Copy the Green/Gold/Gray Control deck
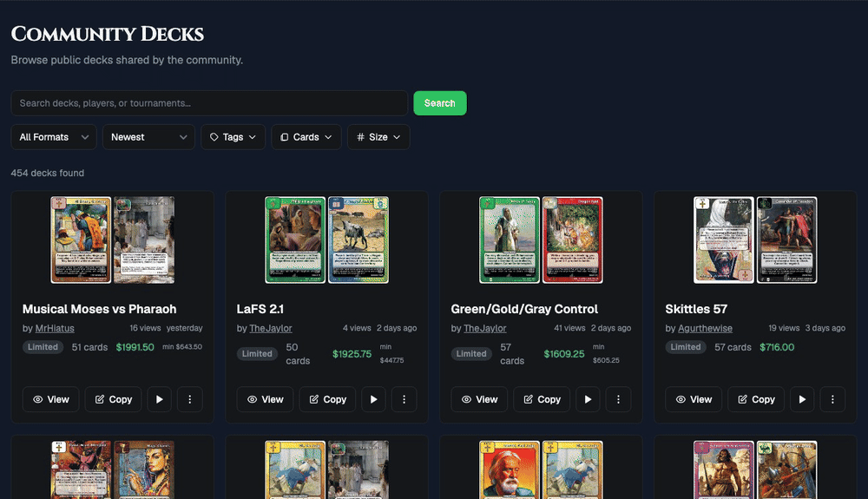Viewport: 868px width, 499px height. [542, 399]
